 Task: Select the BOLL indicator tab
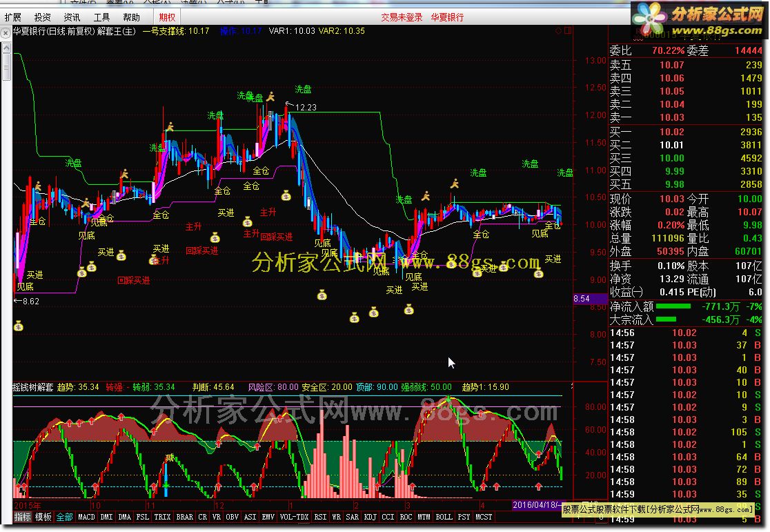click(444, 517)
